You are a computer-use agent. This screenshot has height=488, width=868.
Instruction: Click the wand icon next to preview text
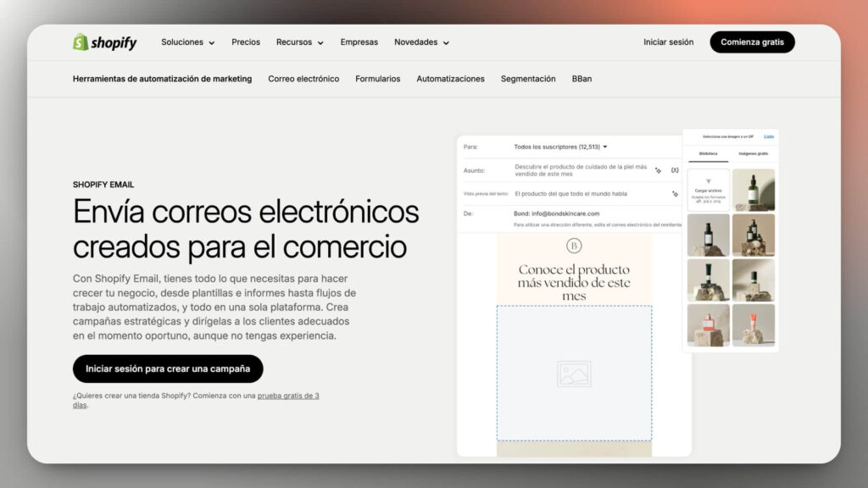coord(675,194)
